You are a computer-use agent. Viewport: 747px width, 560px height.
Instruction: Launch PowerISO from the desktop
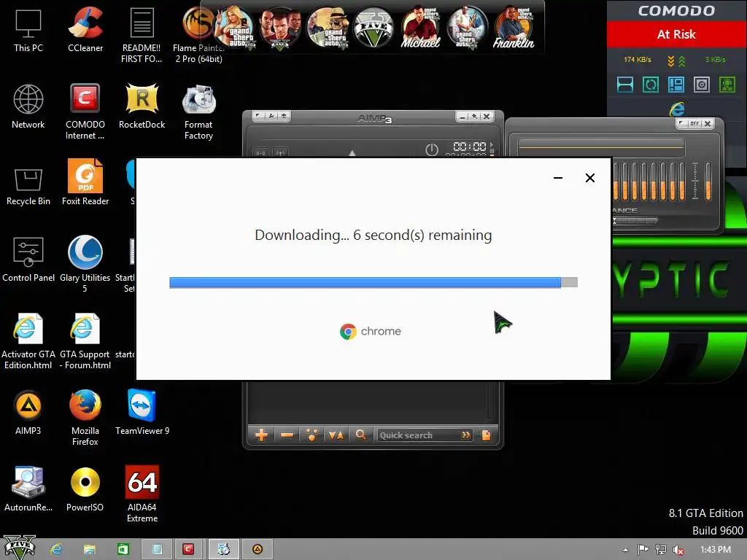[x=85, y=489]
